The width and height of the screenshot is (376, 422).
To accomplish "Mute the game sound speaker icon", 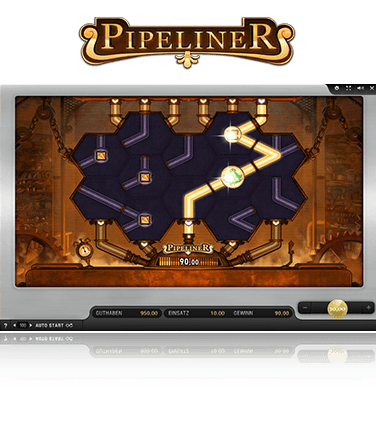I will tap(360, 88).
